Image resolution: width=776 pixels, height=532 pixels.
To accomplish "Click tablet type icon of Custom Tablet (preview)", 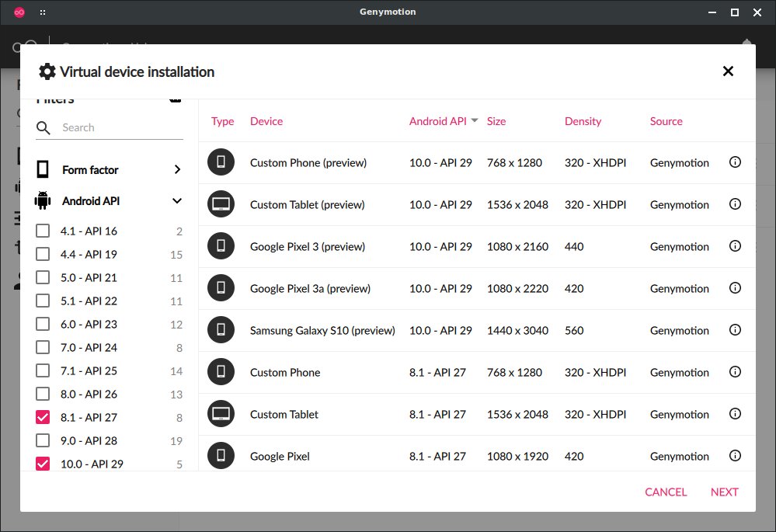I will (221, 204).
